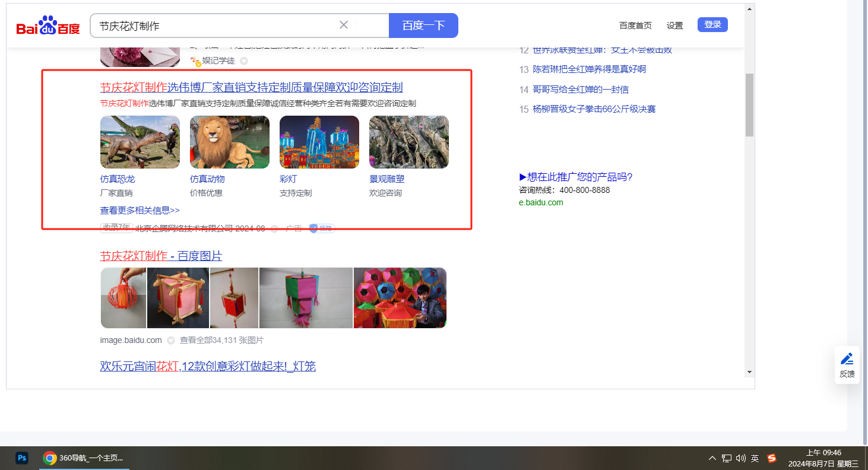868x470 pixels.
Task: Click the 支持定制 caption text
Action: pyautogui.click(x=296, y=193)
